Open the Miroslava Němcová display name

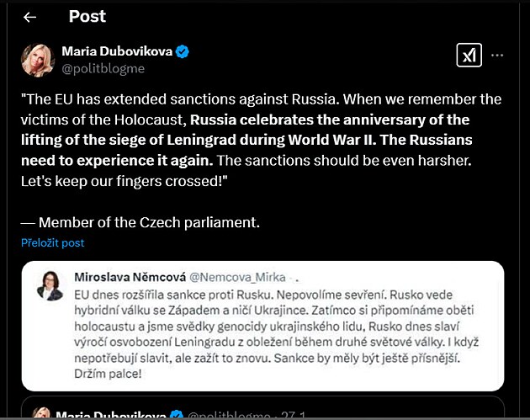tap(127, 276)
